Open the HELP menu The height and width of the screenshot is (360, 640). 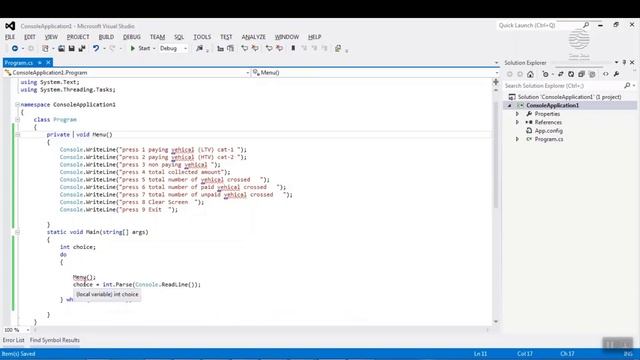point(315,37)
